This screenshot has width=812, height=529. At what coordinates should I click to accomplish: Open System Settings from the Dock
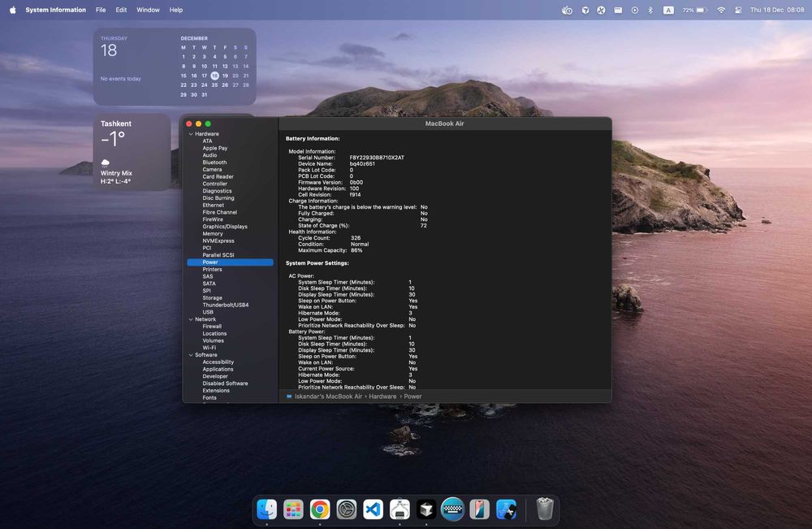coord(347,509)
